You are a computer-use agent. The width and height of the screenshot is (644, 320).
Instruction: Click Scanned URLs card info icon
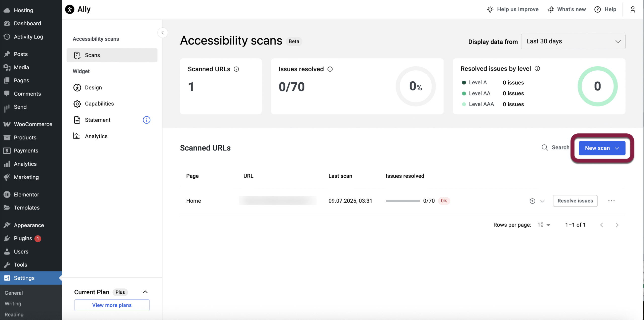[x=236, y=69]
